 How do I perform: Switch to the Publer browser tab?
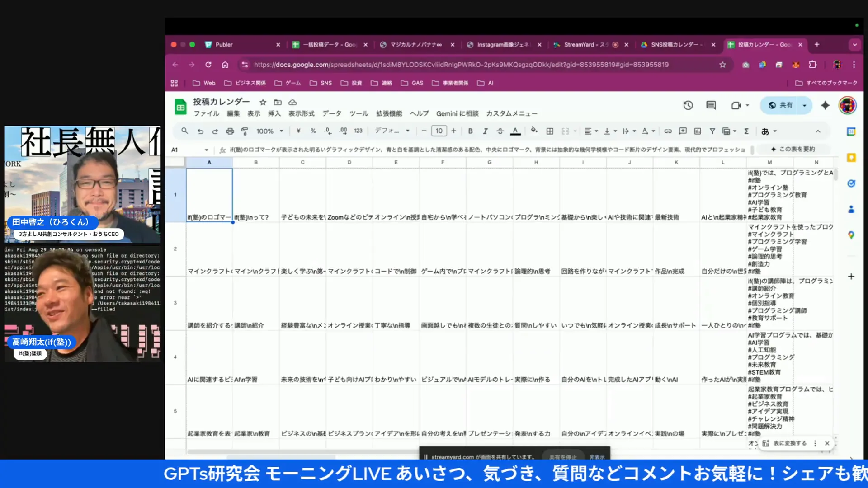click(226, 44)
